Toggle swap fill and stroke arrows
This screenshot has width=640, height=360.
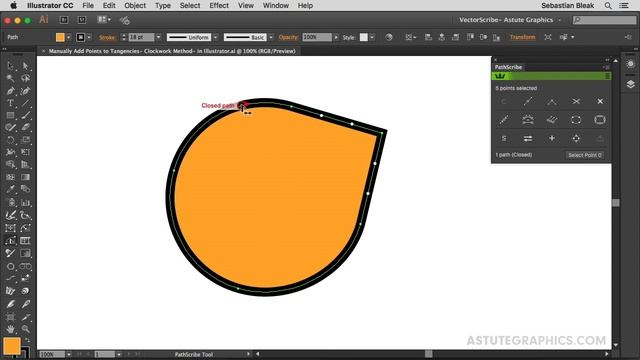click(x=27, y=339)
